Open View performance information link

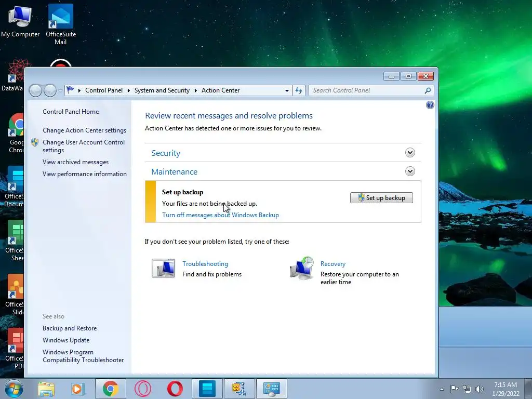[85, 174]
